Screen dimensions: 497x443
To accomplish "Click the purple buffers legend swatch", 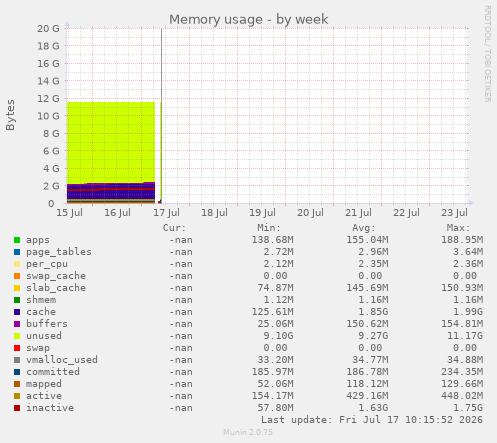I will coord(17,324).
